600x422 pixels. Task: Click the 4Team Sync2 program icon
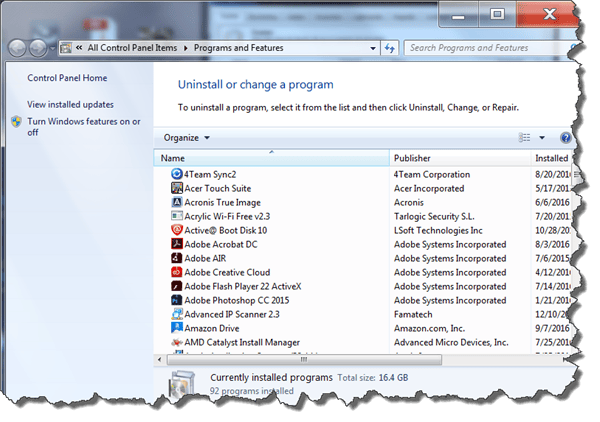[176, 174]
